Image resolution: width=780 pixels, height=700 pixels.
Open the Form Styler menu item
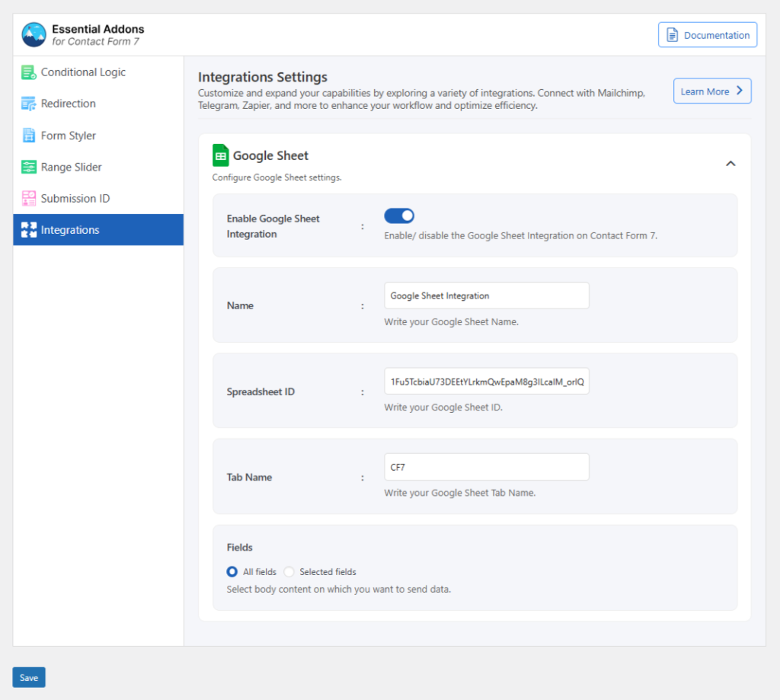point(98,136)
